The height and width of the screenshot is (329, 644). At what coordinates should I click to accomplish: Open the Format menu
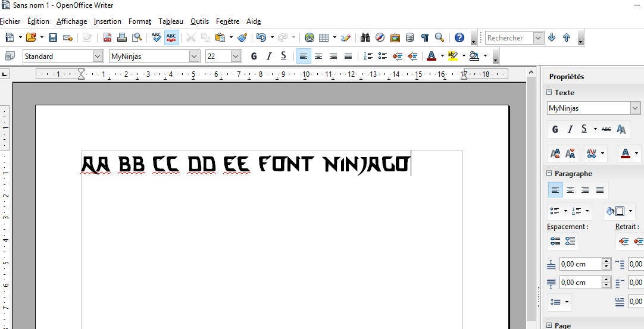click(x=140, y=21)
